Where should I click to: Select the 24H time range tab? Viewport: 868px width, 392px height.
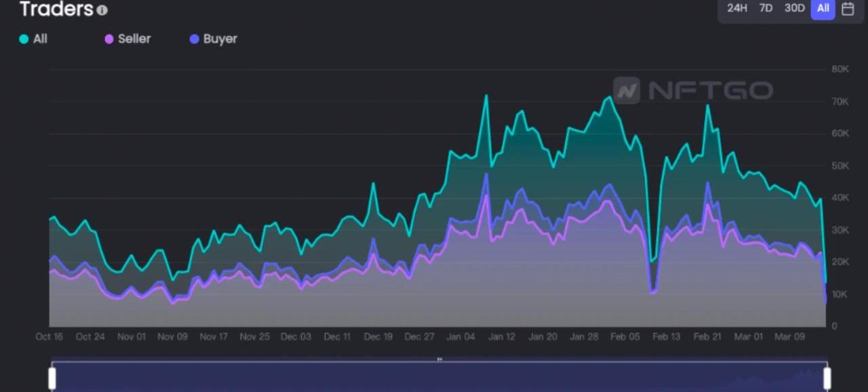pyautogui.click(x=737, y=9)
